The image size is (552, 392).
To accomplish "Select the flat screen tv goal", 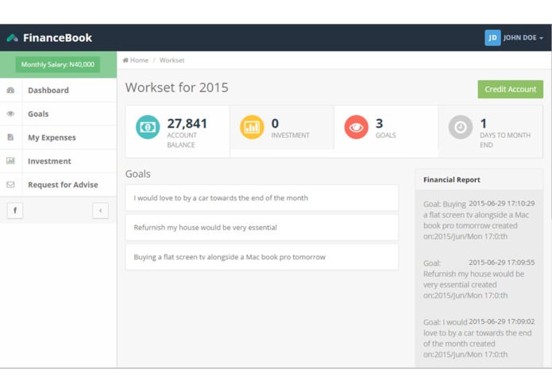I will [262, 257].
